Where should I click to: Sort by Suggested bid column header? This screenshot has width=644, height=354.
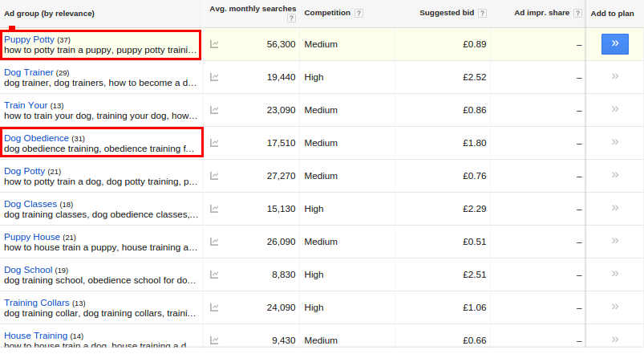pos(447,13)
